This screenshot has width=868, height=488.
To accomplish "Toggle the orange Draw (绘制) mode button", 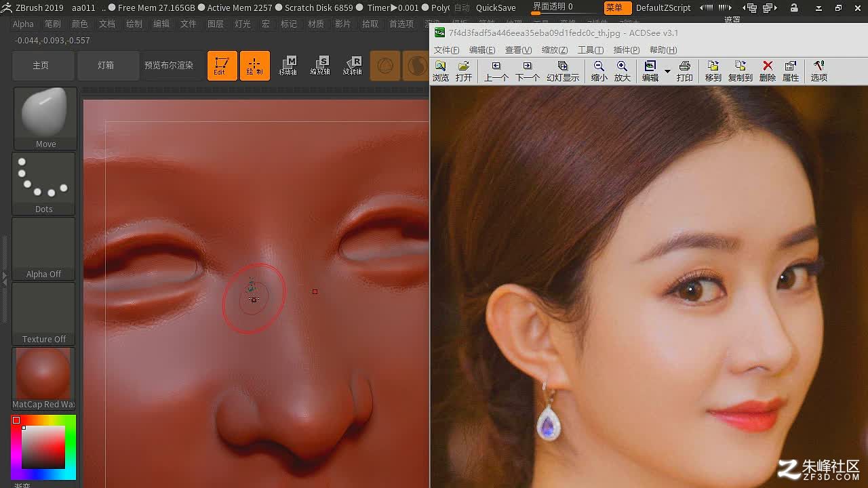I will 255,66.
